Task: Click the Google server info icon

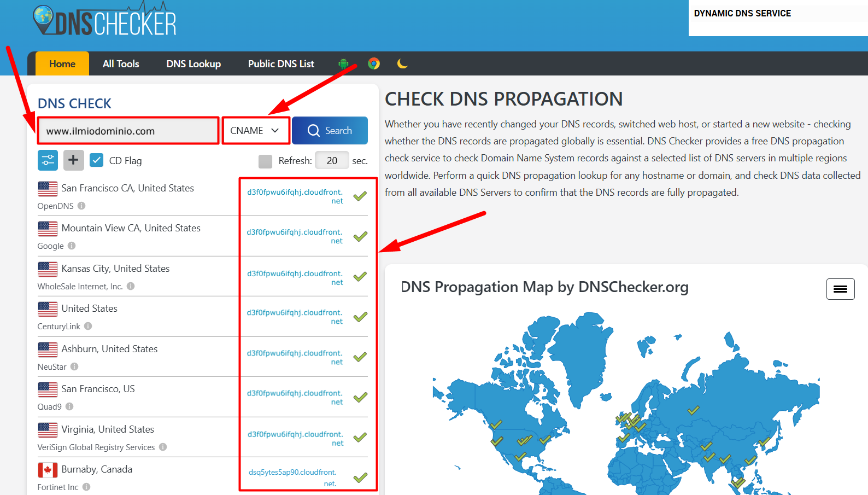Action: [x=72, y=246]
